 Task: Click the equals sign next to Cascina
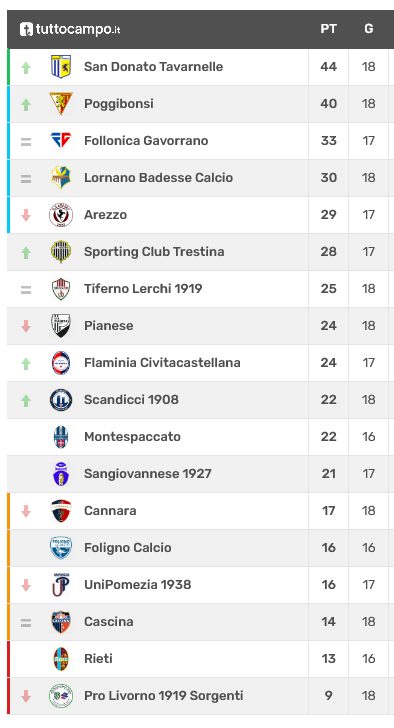[x=26, y=623]
